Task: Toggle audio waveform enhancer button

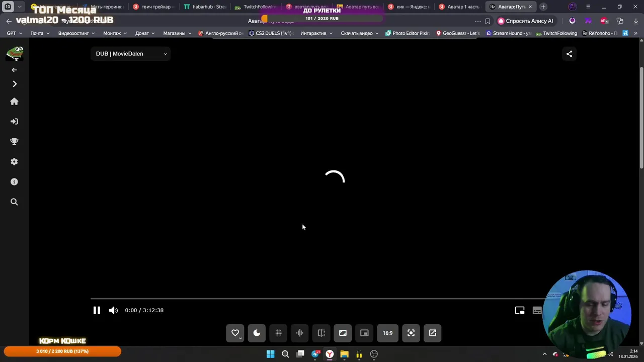Action: (x=300, y=333)
